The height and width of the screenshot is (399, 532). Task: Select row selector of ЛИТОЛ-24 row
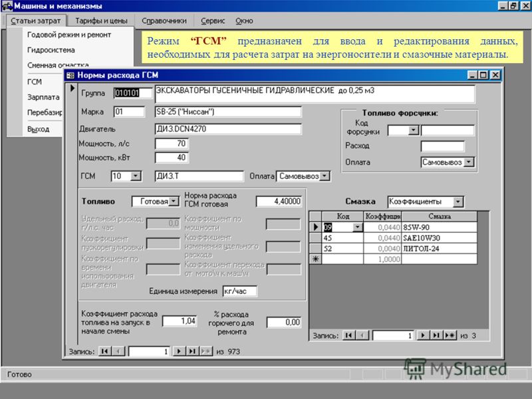[x=315, y=248]
